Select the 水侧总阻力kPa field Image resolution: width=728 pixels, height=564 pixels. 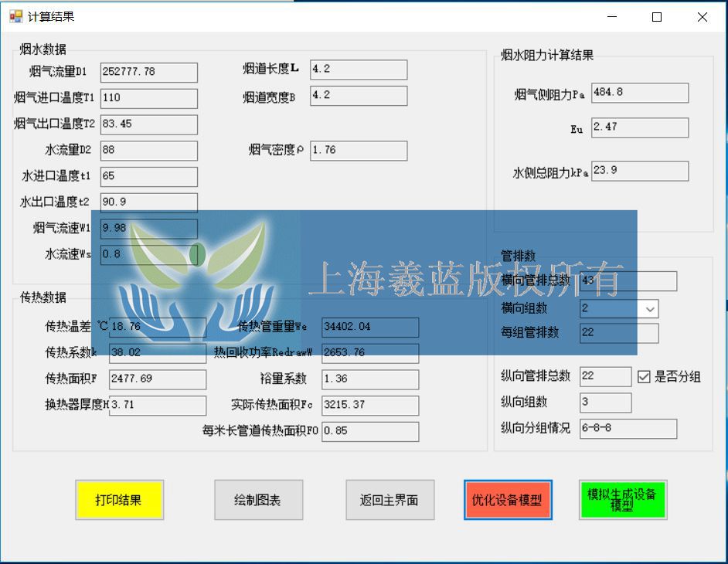point(640,171)
